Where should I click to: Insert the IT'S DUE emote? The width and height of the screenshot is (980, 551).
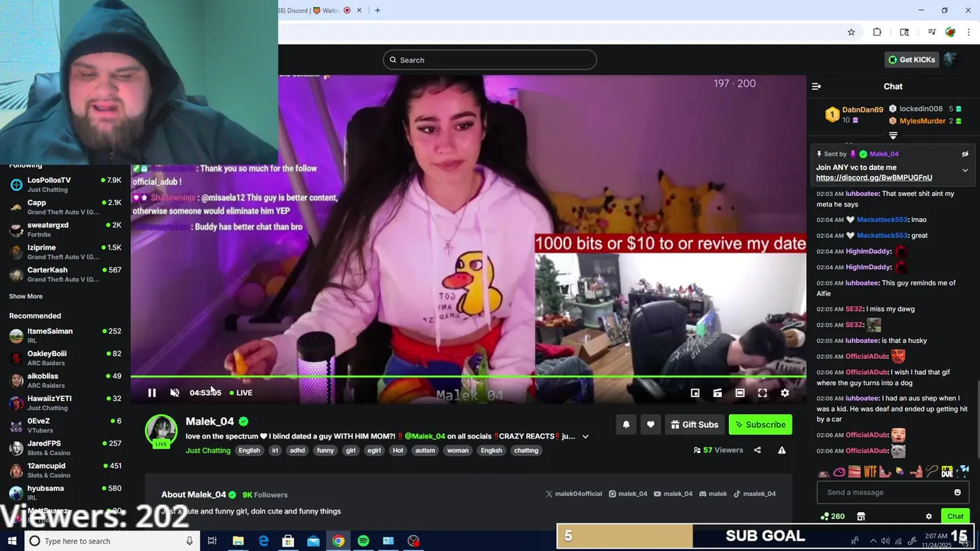[x=948, y=471]
